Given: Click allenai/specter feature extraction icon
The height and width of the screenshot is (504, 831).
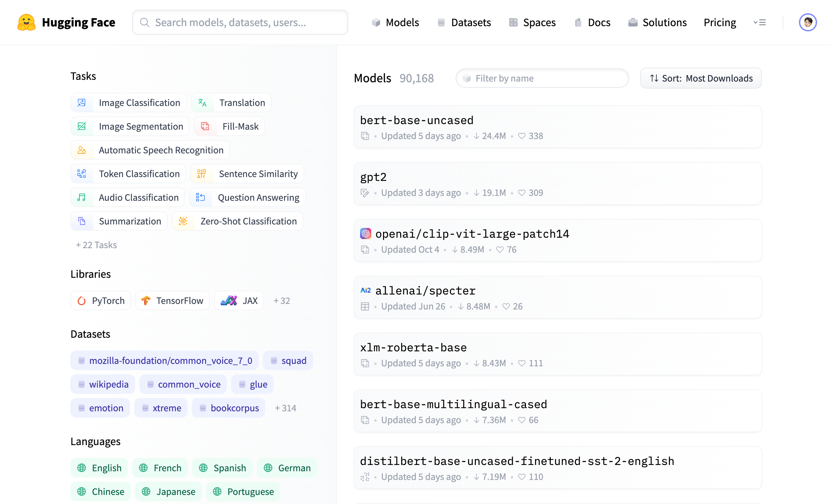Looking at the screenshot, I should 365,306.
